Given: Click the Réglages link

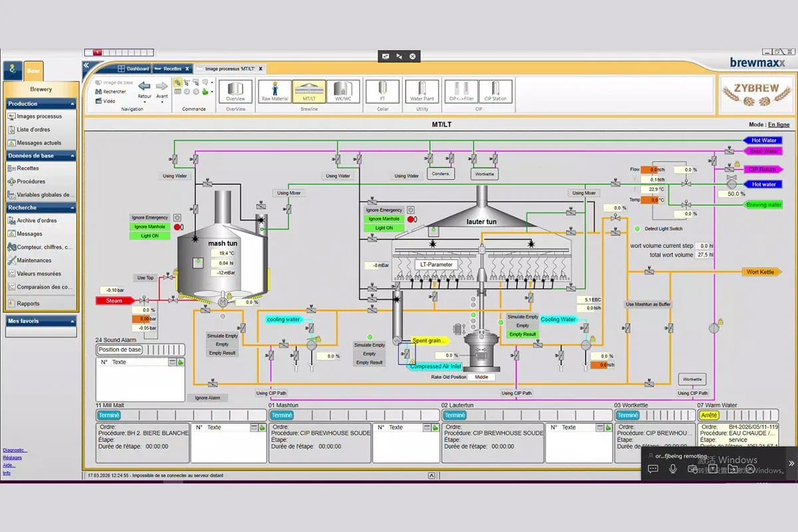Looking at the screenshot, I should click(12, 458).
